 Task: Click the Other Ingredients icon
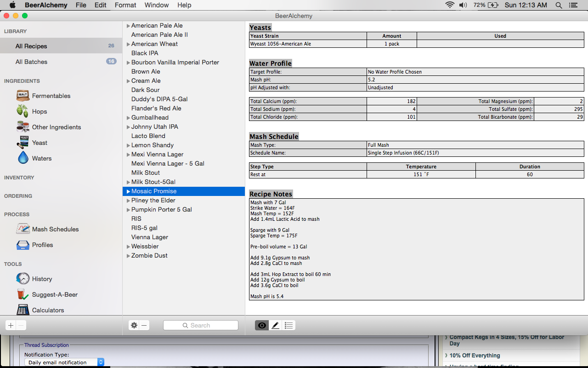tap(23, 127)
